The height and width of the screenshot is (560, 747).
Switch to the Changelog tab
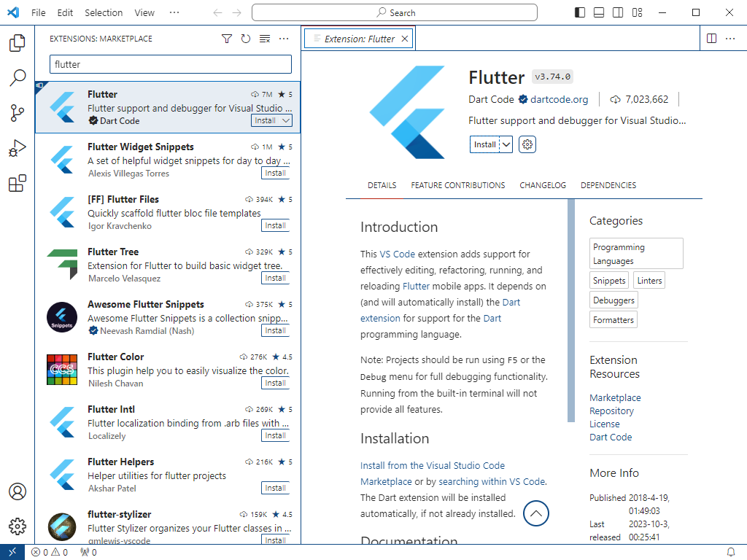[543, 185]
